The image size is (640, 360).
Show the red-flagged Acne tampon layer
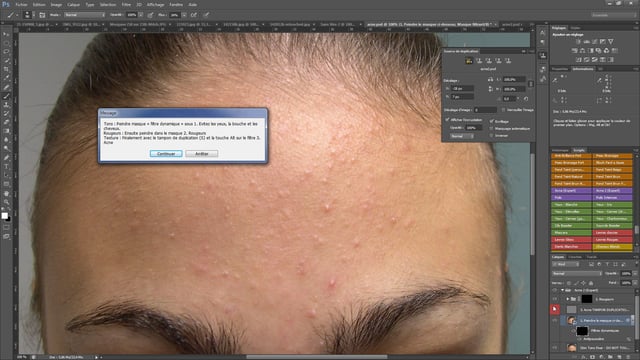click(x=554, y=309)
